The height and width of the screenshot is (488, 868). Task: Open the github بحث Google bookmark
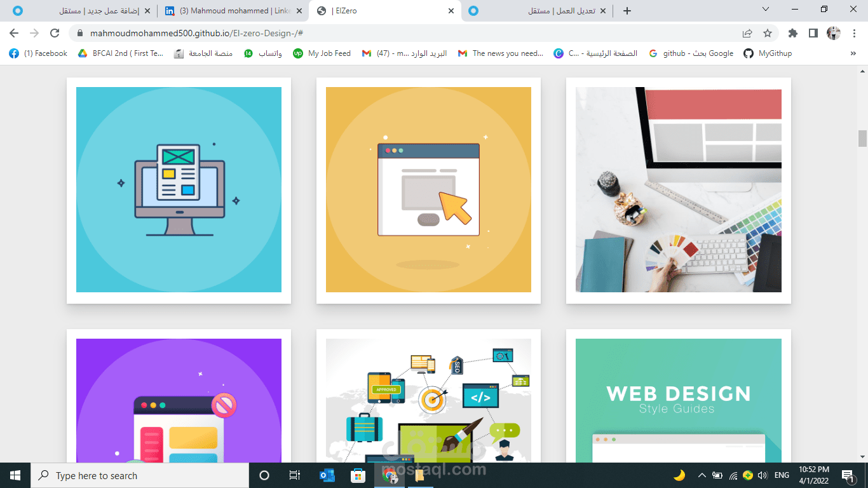(x=691, y=53)
